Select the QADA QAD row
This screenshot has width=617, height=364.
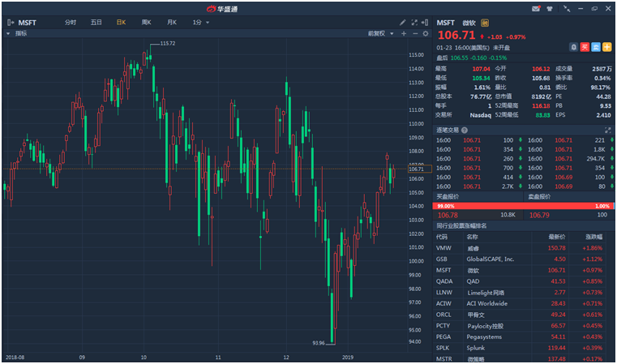523,281
